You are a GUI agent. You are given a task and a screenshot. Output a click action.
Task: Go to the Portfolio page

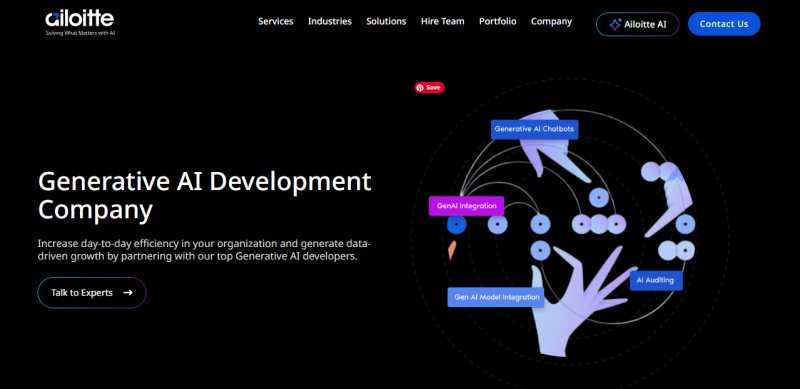(x=497, y=21)
